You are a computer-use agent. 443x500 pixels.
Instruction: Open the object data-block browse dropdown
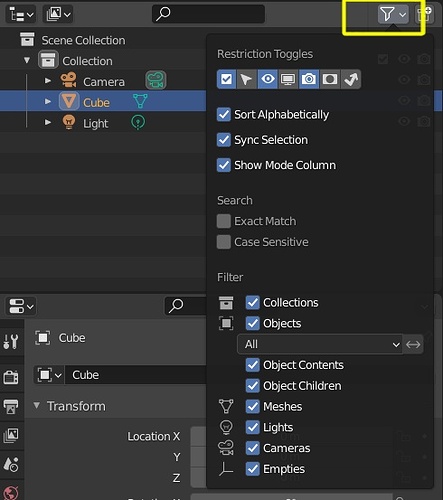click(49, 375)
